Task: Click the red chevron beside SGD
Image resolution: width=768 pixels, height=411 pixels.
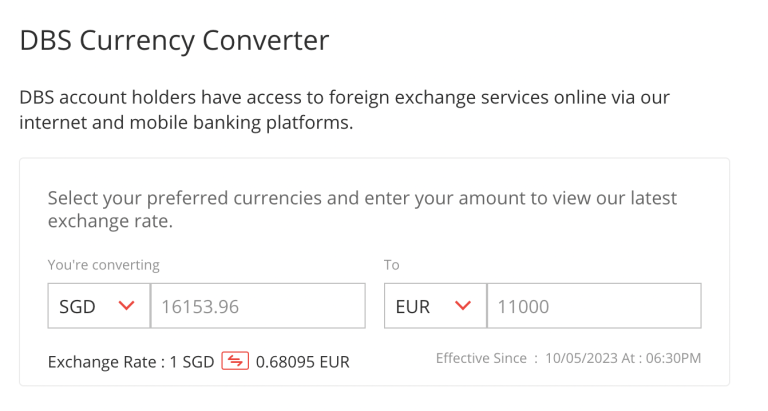Action: point(126,306)
